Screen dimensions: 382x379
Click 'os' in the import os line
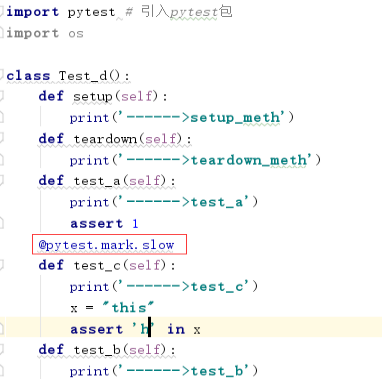[x=76, y=33]
